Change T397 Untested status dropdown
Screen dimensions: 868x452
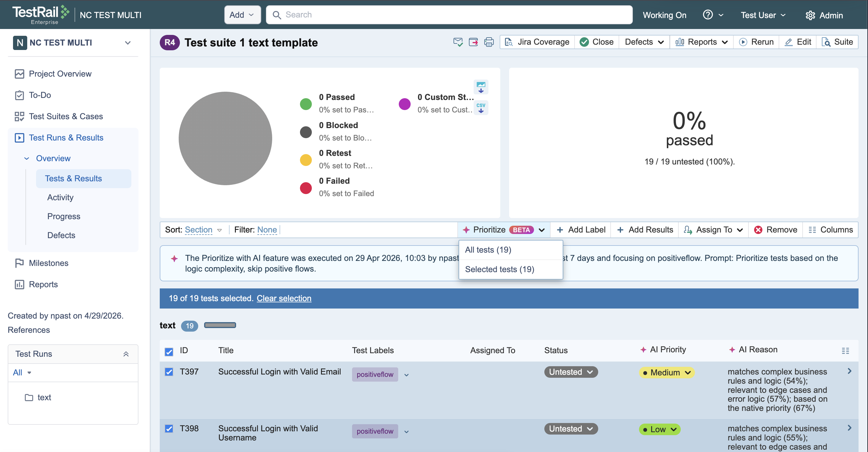[x=571, y=372]
